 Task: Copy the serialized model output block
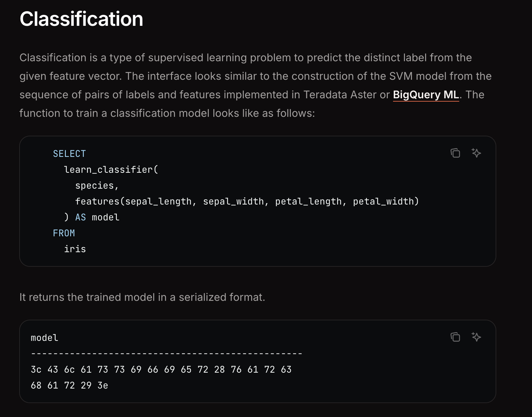455,337
